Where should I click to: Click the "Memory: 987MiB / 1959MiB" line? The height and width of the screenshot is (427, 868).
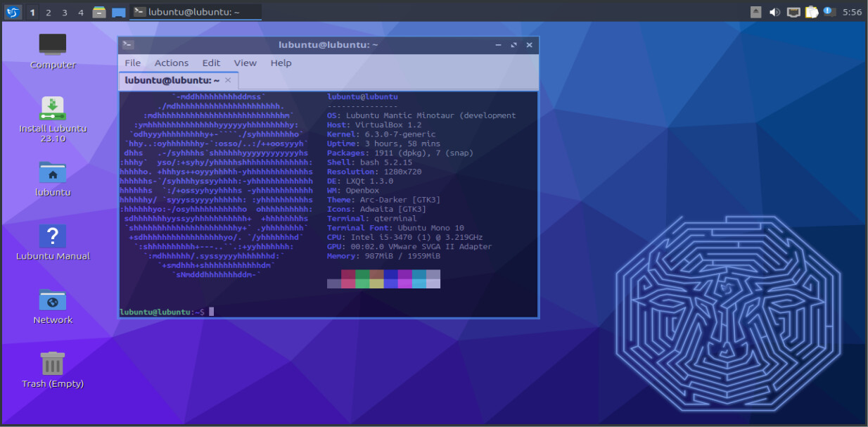383,256
